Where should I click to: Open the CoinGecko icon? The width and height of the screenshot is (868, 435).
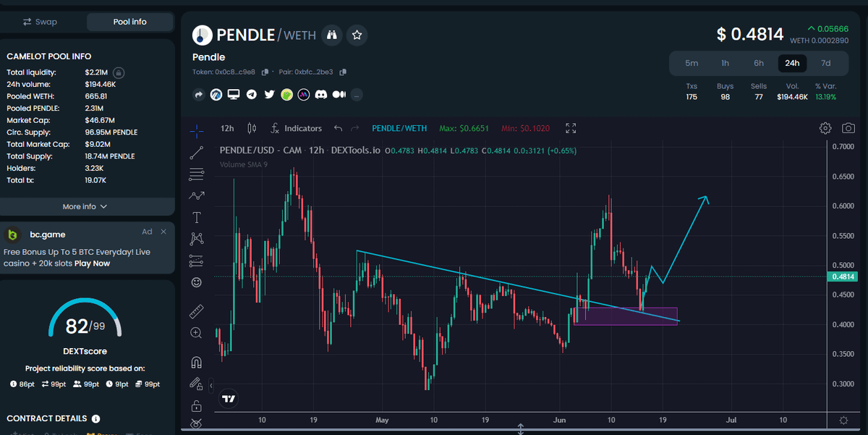pos(286,94)
